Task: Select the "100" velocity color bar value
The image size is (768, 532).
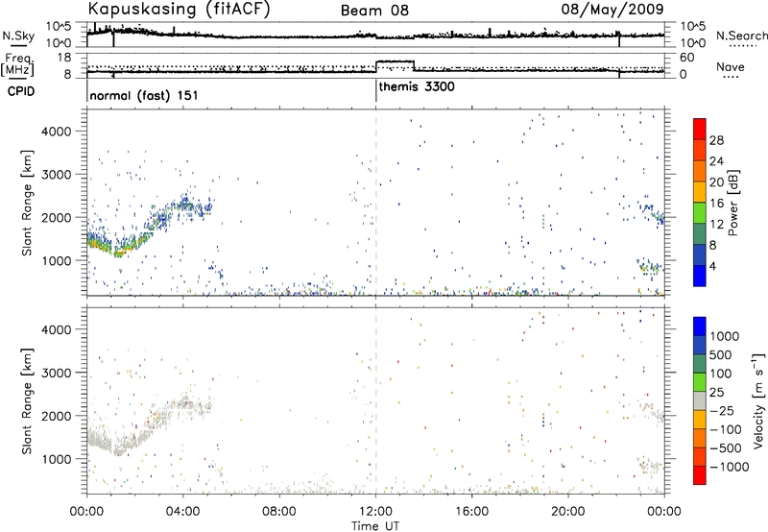Action: [721, 374]
